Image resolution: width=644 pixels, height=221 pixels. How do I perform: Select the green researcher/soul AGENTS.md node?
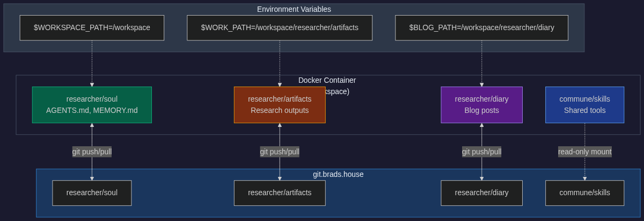point(92,105)
